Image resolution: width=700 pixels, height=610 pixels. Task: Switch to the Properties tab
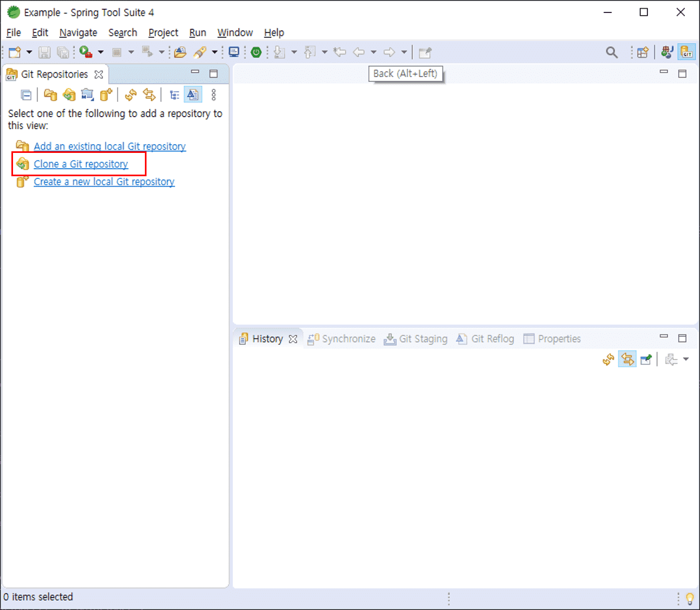point(552,339)
